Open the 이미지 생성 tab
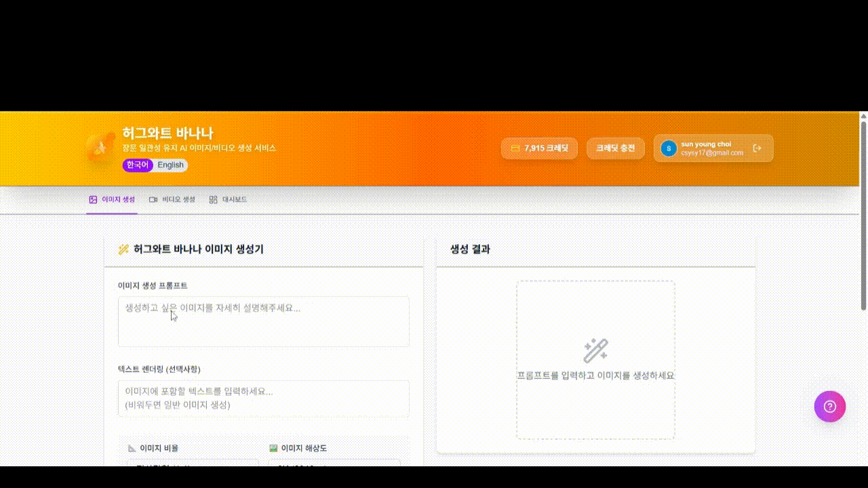Image resolution: width=868 pixels, height=488 pixels. tap(112, 200)
